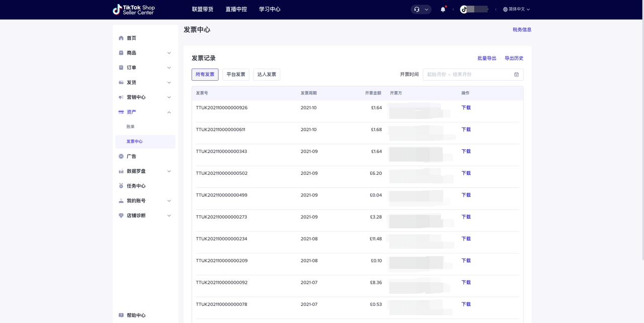Click the 广告 ads icon in sidebar
Screen dimensions: 644x323
(x=121, y=157)
